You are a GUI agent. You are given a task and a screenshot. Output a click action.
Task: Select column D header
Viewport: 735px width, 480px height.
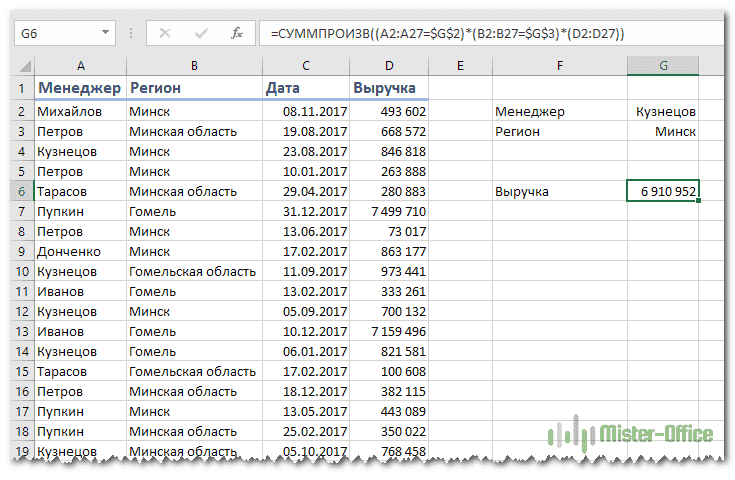(389, 65)
